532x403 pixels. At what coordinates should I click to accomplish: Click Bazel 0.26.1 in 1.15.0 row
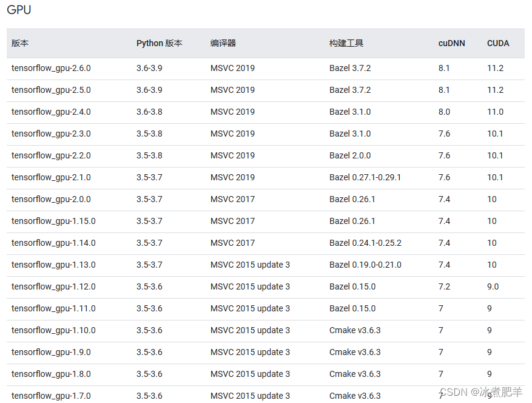[352, 221]
